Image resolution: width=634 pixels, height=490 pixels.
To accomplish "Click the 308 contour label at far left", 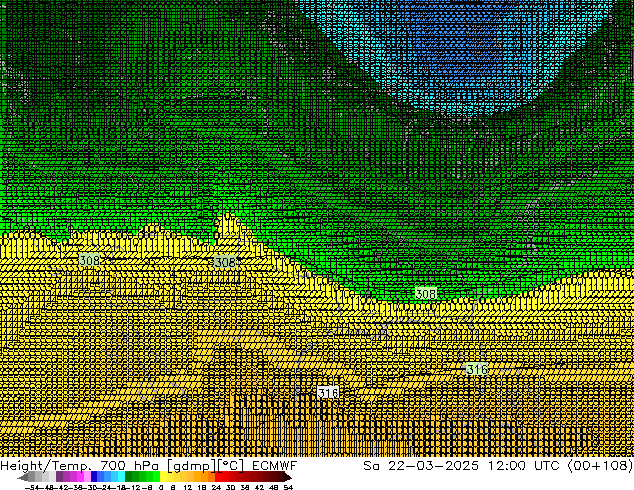I will (x=89, y=260).
